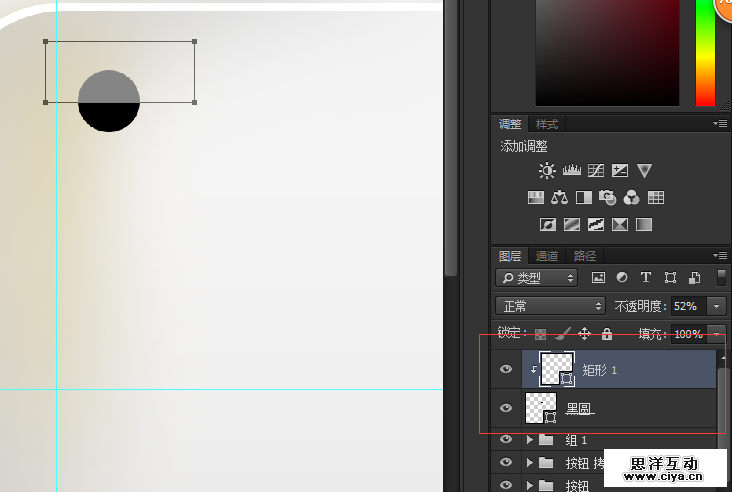Switch to the 样式 tab
Viewport: 732px width, 492px height.
coord(547,124)
